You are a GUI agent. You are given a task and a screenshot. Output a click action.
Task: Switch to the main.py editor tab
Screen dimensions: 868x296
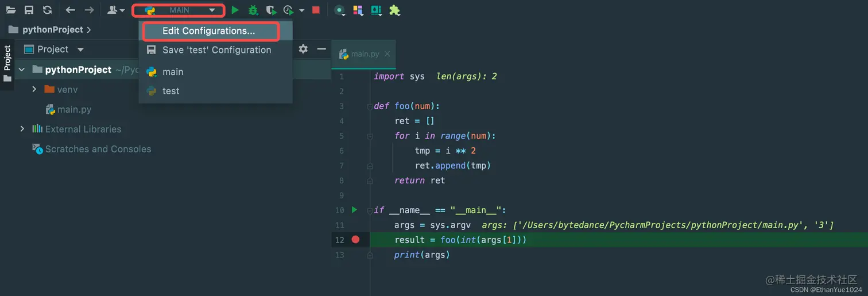click(365, 54)
